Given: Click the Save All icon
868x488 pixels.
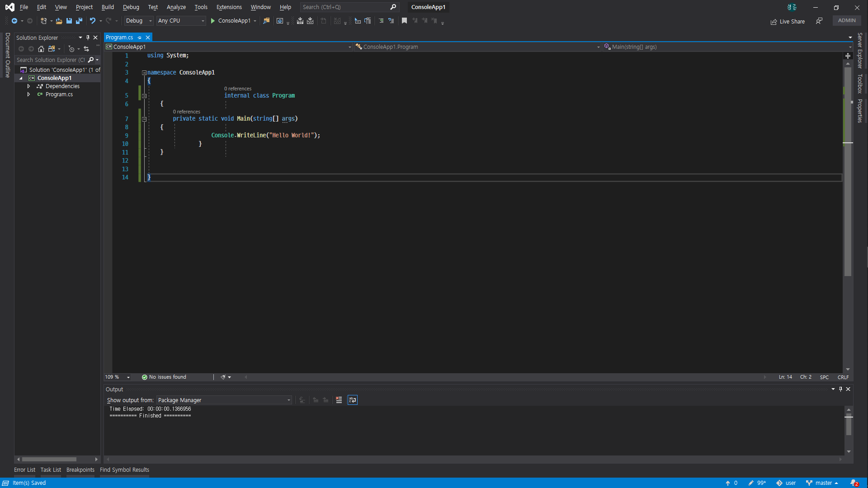Looking at the screenshot, I should tap(79, 21).
